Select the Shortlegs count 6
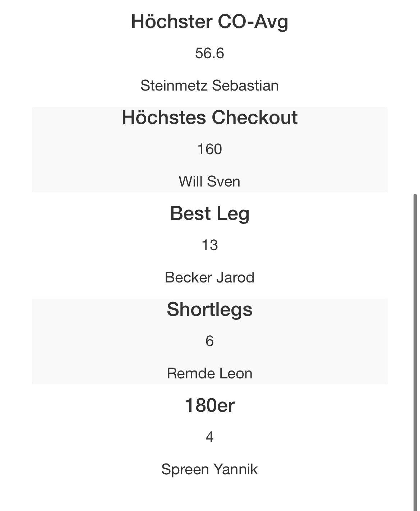420x511 pixels. pos(209,341)
